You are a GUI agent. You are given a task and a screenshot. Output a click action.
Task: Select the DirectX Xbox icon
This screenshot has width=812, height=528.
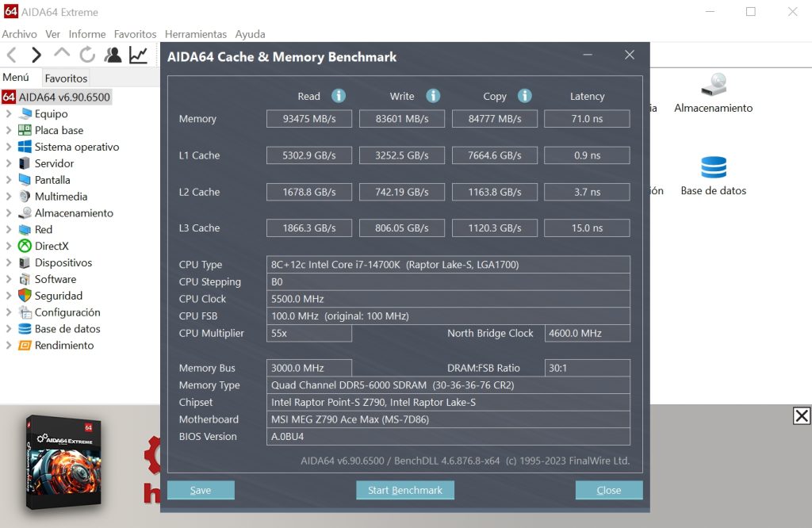25,246
